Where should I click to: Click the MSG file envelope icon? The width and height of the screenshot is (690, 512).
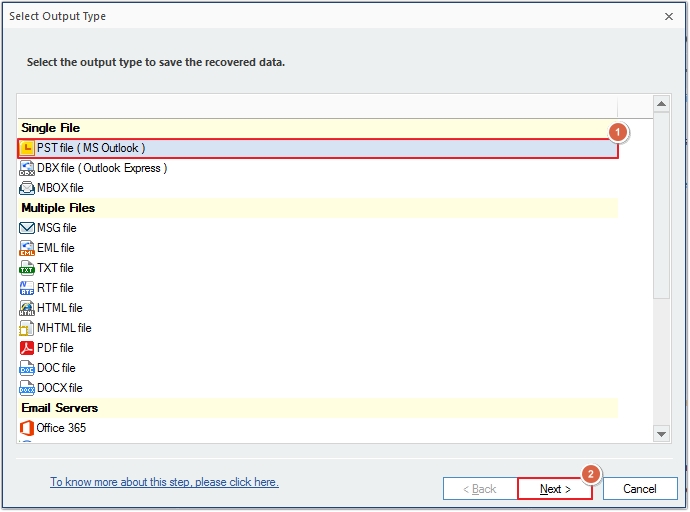point(27,228)
